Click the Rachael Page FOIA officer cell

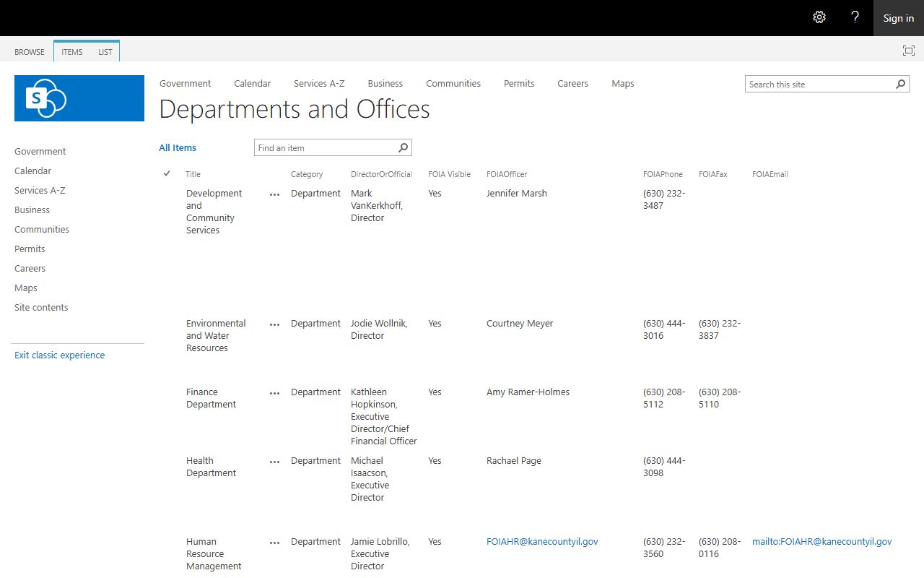pyautogui.click(x=514, y=461)
